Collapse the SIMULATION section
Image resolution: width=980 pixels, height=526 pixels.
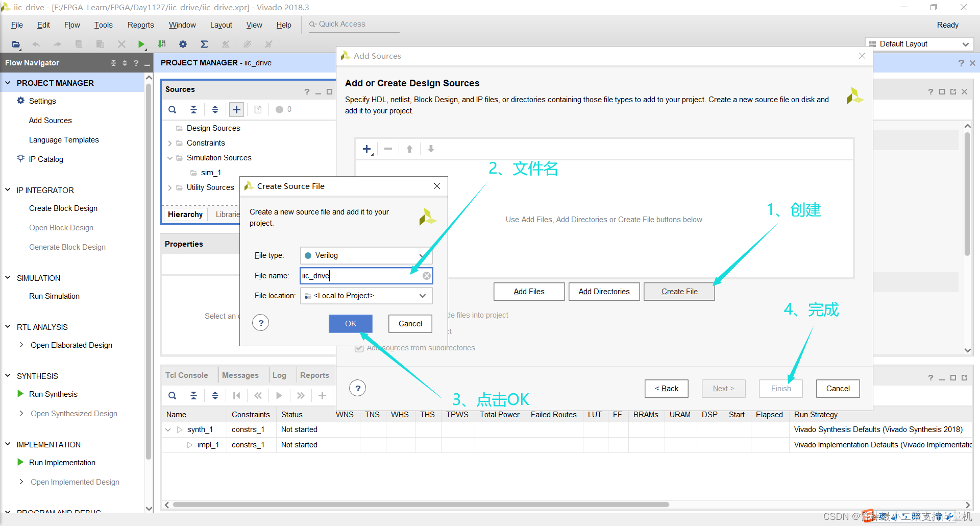pyautogui.click(x=8, y=277)
